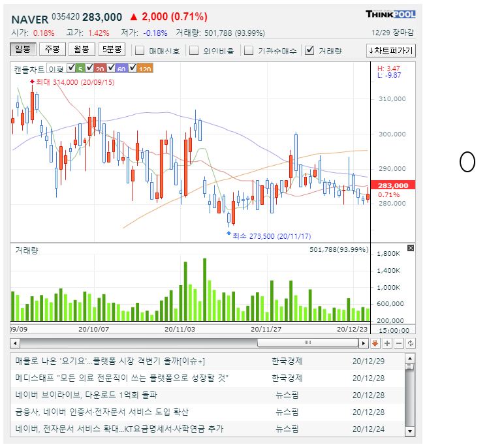Click the news list scrollbar thumb
The image size is (504, 447).
click(410, 366)
